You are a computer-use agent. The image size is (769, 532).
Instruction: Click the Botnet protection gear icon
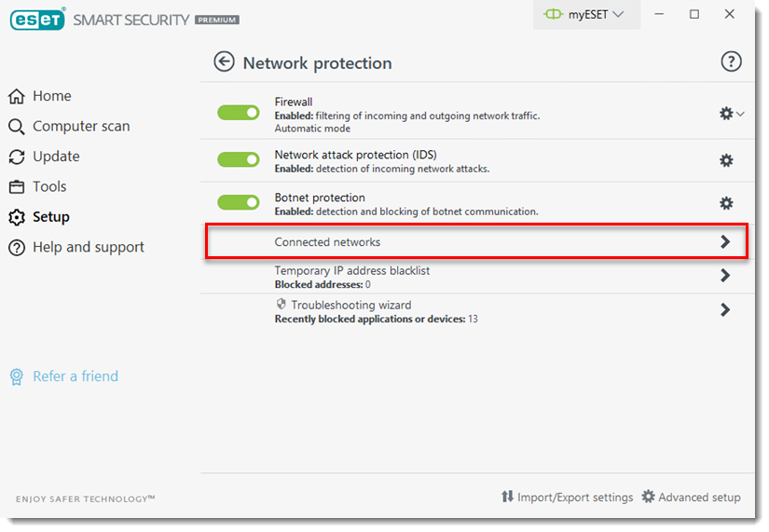(726, 203)
